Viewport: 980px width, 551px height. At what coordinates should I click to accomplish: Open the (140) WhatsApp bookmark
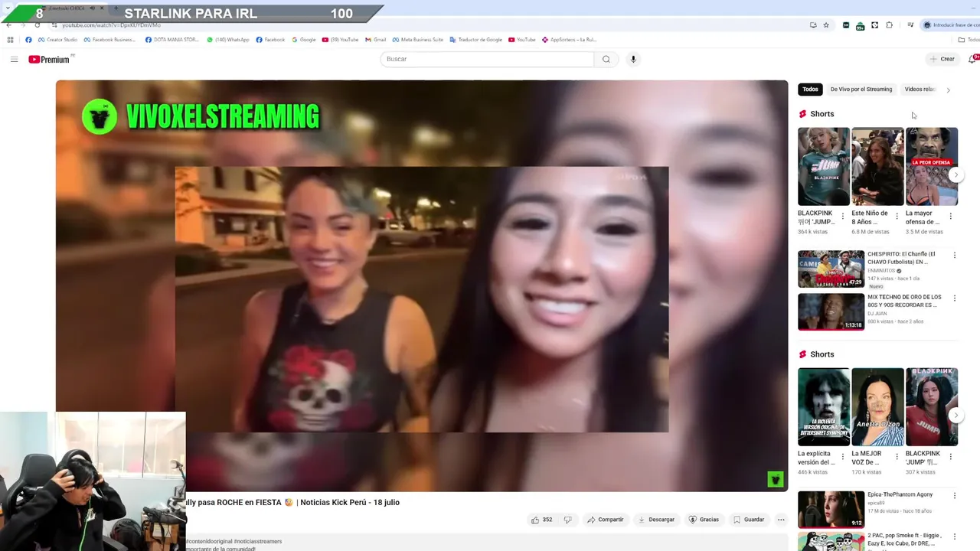(228, 40)
